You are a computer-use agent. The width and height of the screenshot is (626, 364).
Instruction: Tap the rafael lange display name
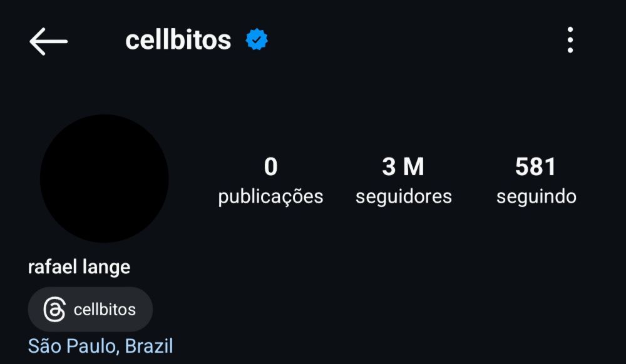(79, 267)
